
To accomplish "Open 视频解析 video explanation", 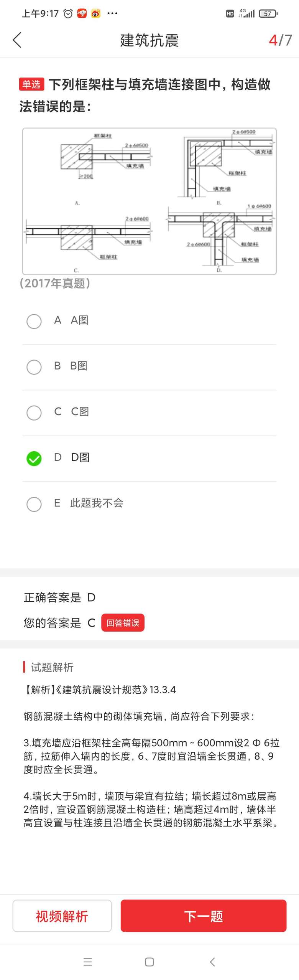I will (x=62, y=916).
